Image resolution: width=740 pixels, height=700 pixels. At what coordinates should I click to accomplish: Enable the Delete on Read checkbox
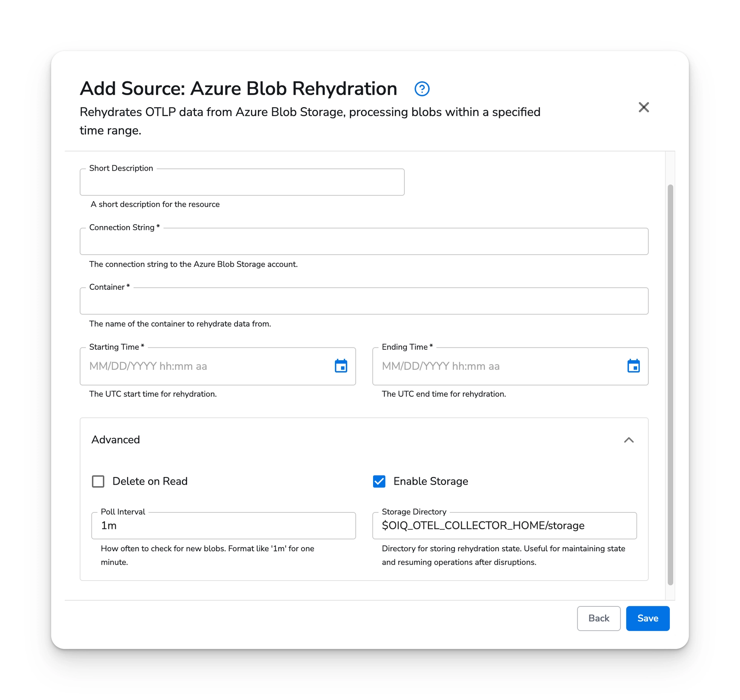(x=98, y=481)
